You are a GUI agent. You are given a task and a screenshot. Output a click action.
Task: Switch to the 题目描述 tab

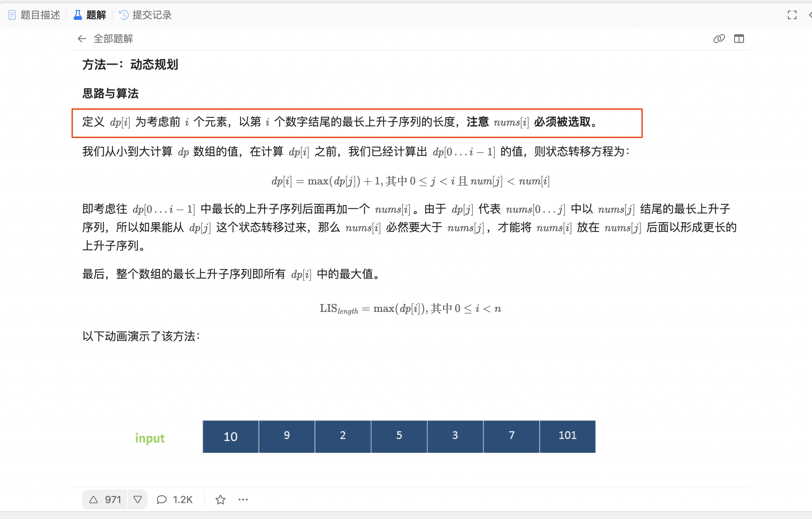(x=40, y=15)
